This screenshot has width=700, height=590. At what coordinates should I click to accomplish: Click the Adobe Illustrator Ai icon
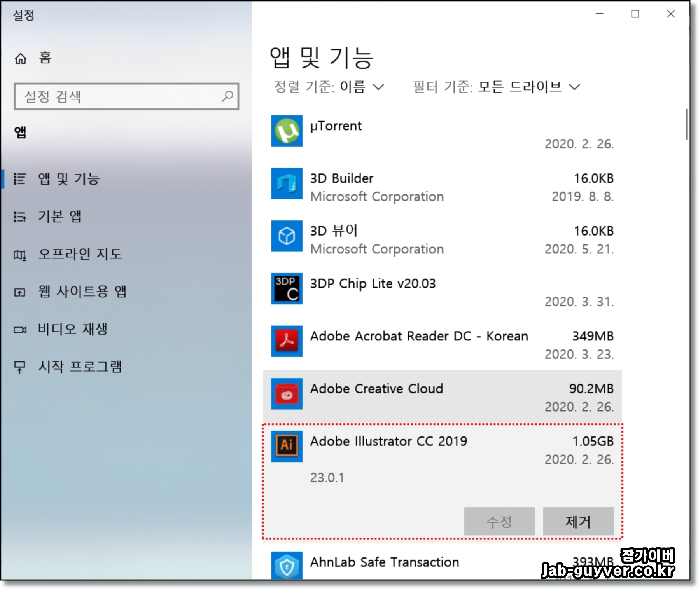pos(287,446)
